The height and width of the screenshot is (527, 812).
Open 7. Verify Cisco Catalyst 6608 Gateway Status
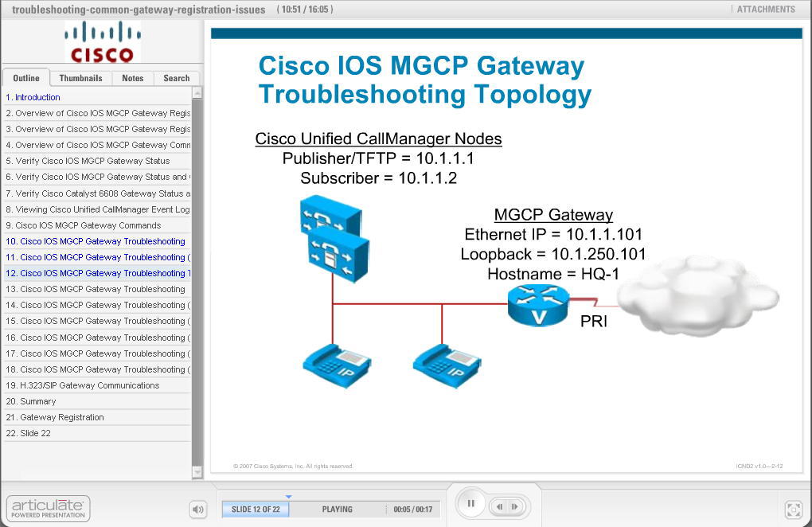coord(97,193)
